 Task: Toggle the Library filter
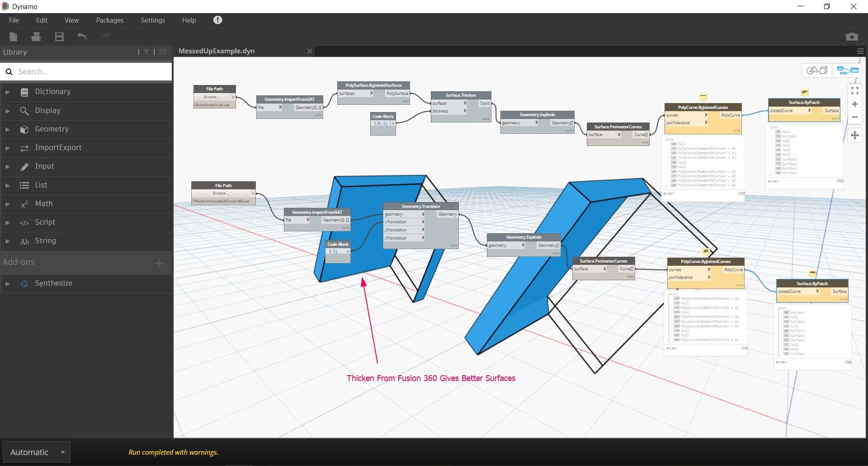pyautogui.click(x=146, y=52)
